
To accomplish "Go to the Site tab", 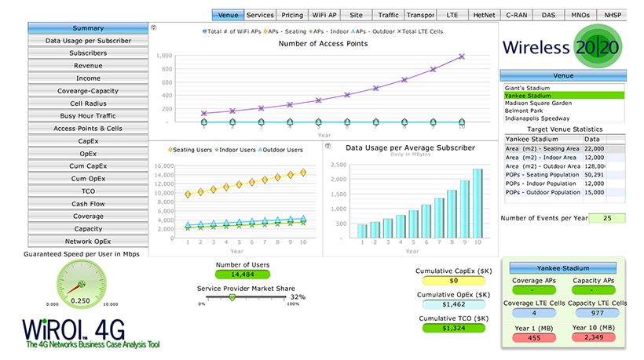I will [x=356, y=15].
